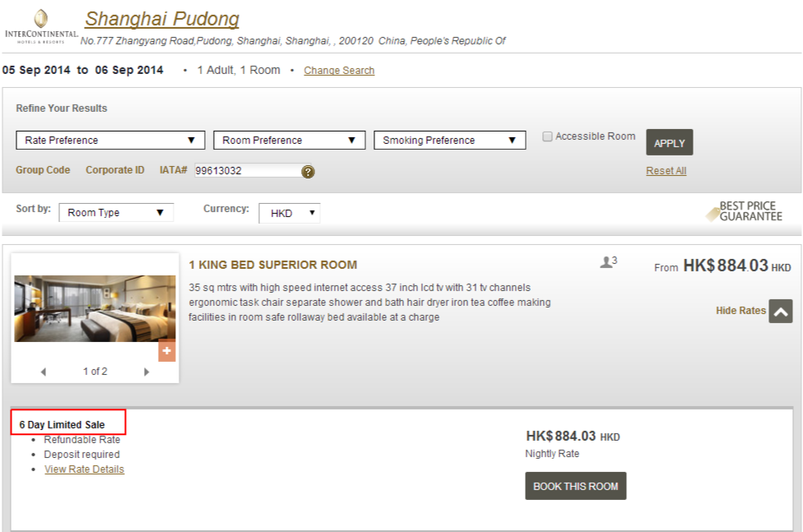Screen dimensions: 803x532
Task: Change currency using the HKD dropdown
Action: 289,213
